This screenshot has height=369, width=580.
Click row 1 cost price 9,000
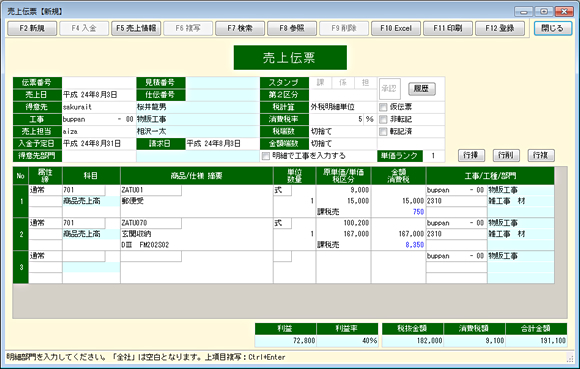343,190
